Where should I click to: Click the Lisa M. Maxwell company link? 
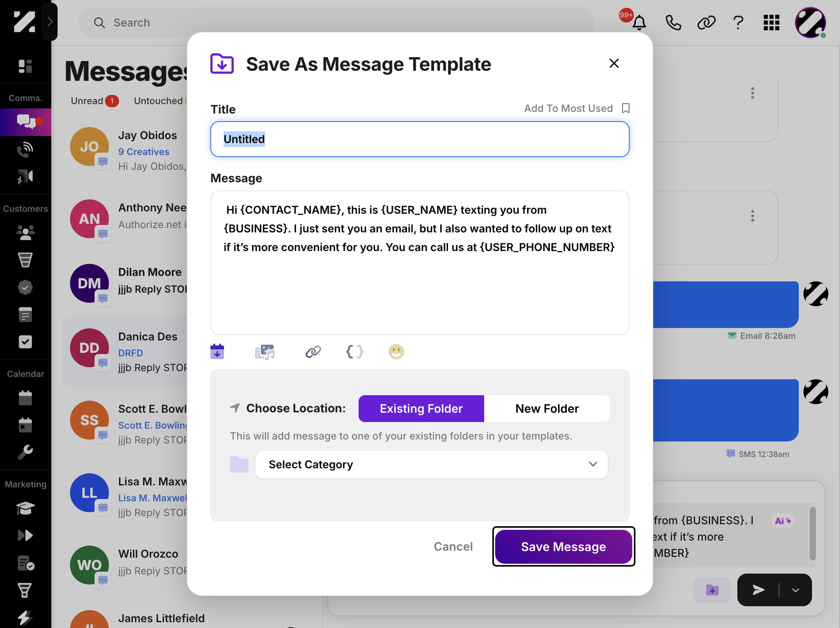152,498
